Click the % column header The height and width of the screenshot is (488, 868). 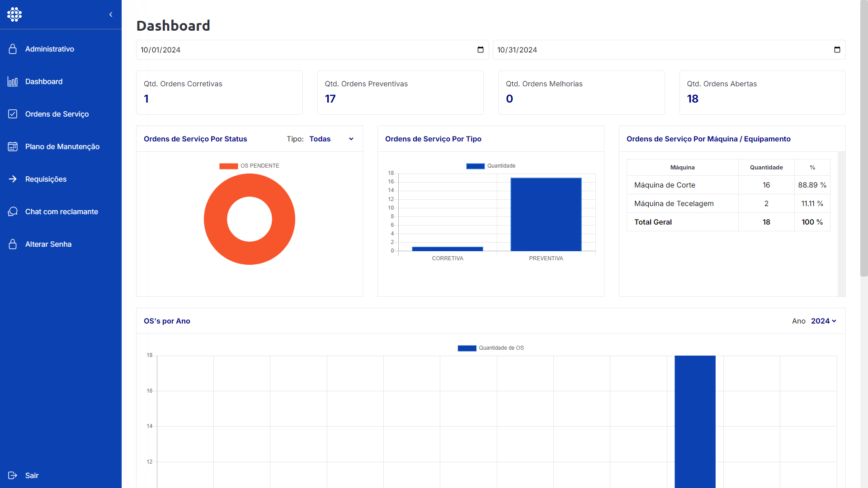[812, 167]
